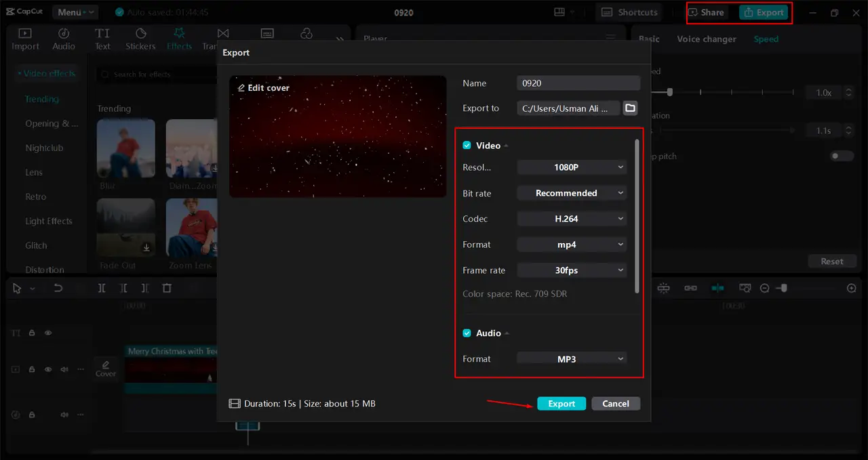Select the Nightclub effects category

tap(44, 148)
